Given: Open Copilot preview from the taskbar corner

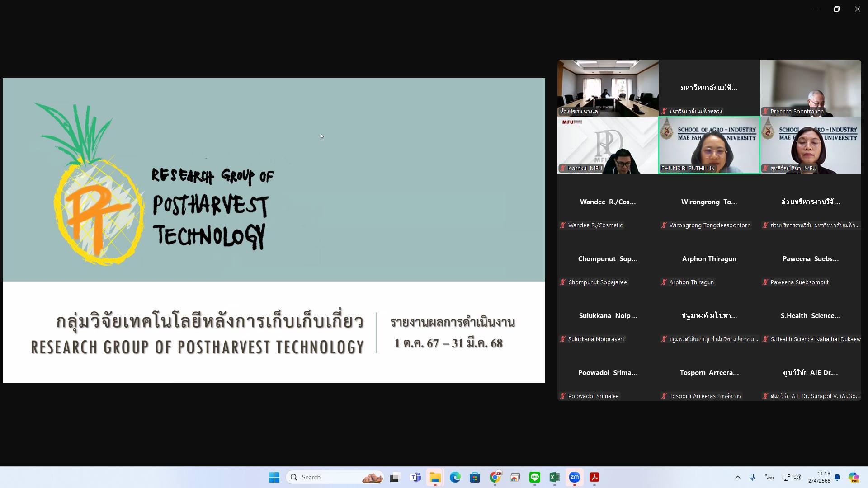Looking at the screenshot, I should point(854,477).
